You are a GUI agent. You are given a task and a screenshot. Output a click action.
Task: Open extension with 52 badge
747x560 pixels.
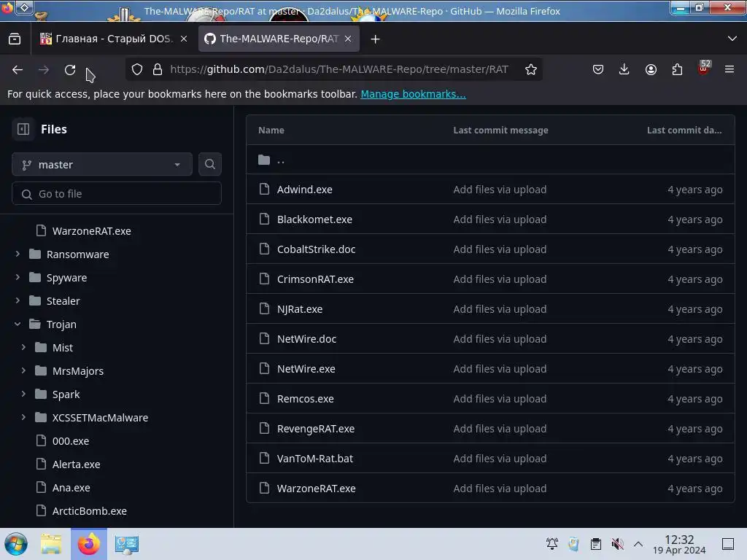704,68
